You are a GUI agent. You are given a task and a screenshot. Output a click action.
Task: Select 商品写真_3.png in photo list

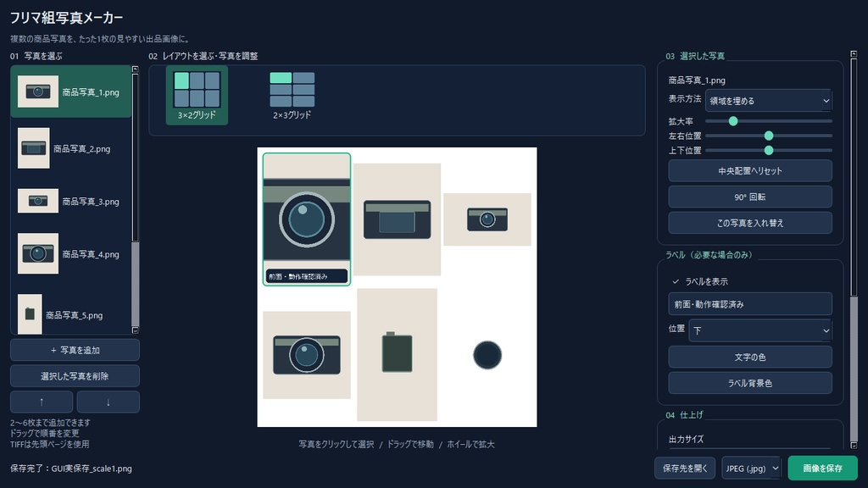coord(71,202)
